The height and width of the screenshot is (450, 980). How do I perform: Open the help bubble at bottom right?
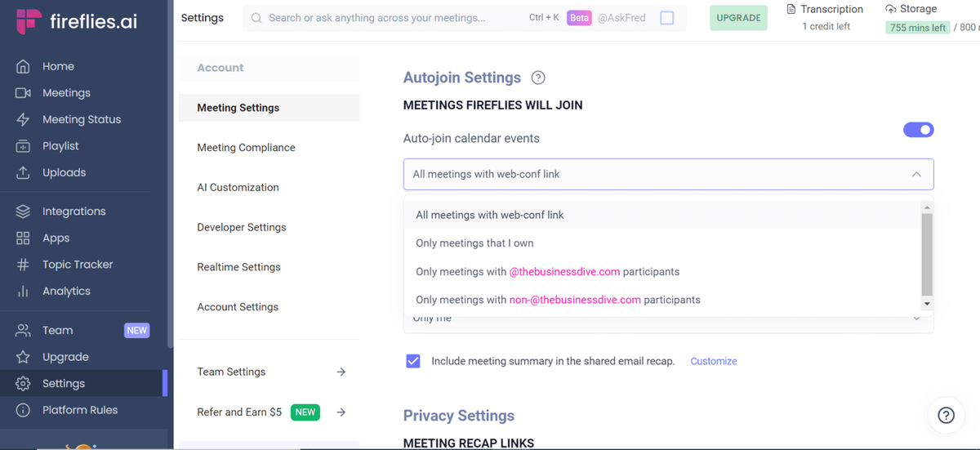(x=946, y=415)
